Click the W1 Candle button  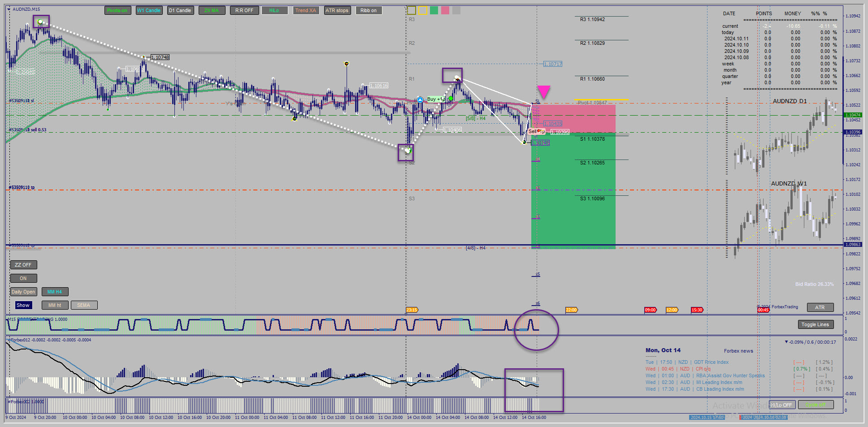(149, 10)
